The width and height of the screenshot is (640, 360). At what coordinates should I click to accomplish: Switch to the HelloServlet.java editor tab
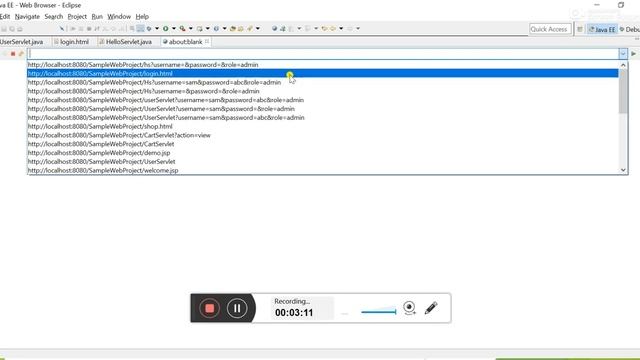pos(126,42)
